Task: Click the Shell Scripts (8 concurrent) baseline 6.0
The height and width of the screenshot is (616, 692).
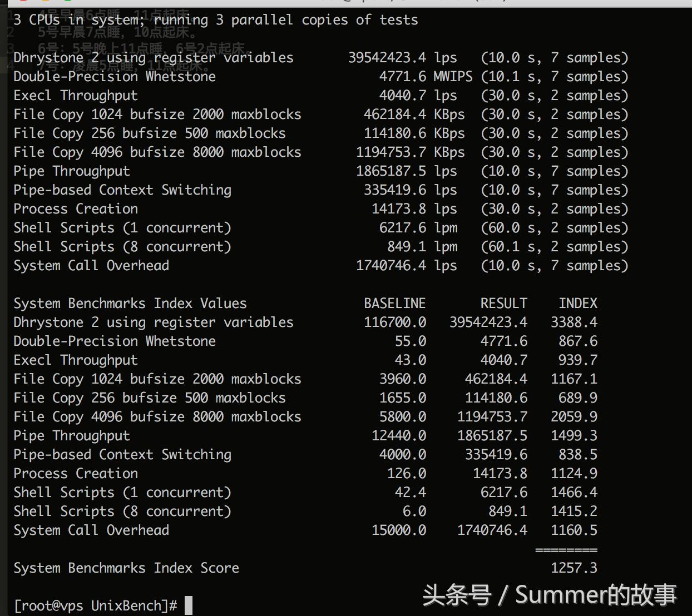Action: pos(414,511)
